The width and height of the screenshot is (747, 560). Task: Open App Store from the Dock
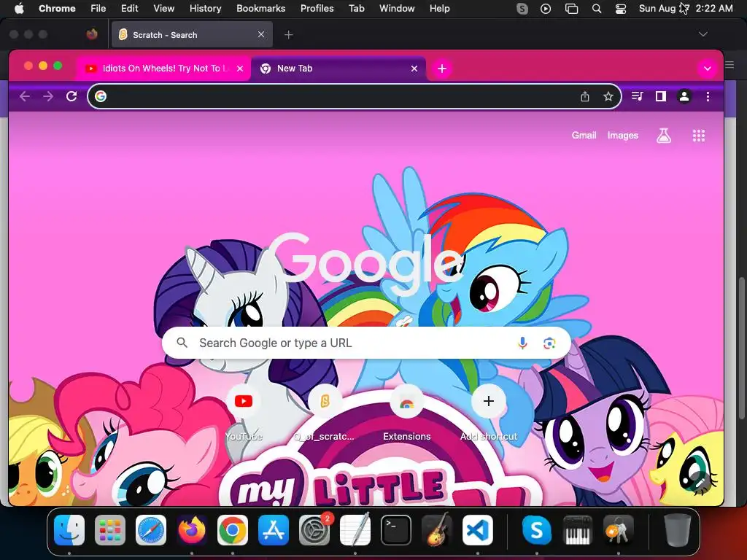274,530
